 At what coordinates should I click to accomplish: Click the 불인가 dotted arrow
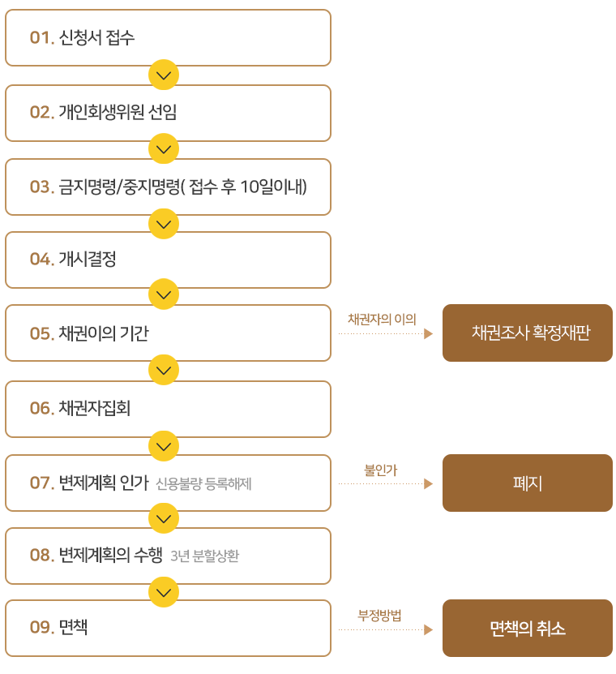(385, 483)
